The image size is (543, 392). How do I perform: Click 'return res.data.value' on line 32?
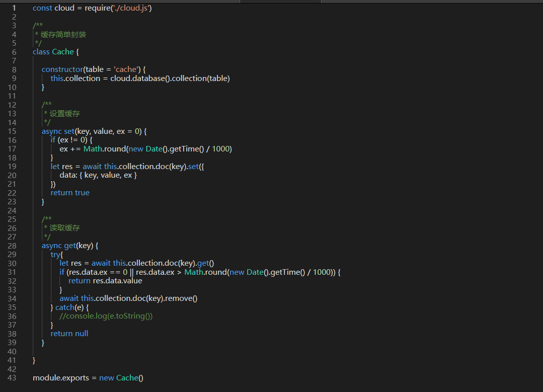105,281
